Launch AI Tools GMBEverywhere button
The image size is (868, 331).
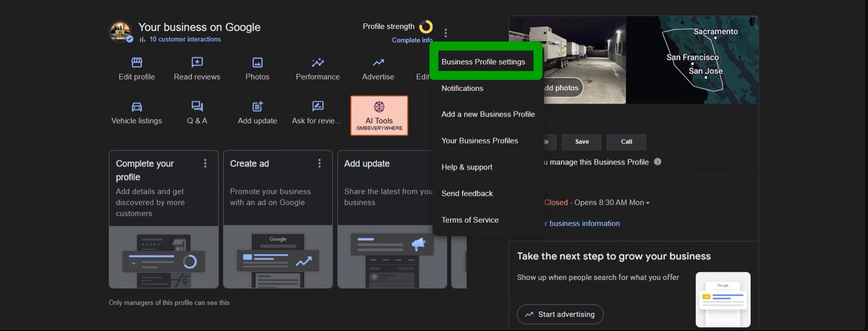click(x=379, y=116)
